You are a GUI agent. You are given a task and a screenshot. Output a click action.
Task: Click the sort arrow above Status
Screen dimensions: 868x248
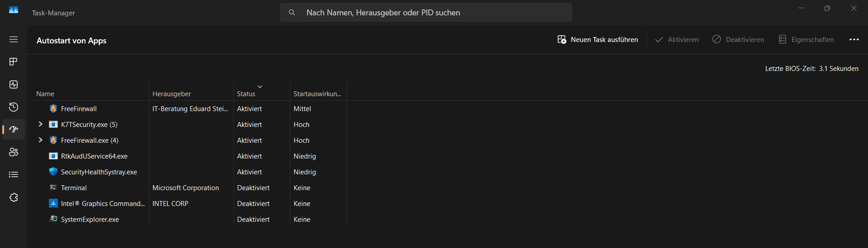click(x=260, y=86)
